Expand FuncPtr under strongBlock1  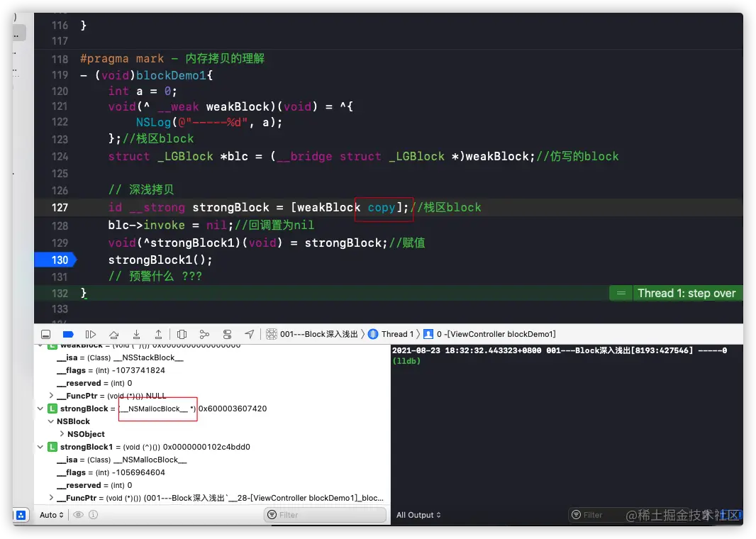[x=51, y=498]
